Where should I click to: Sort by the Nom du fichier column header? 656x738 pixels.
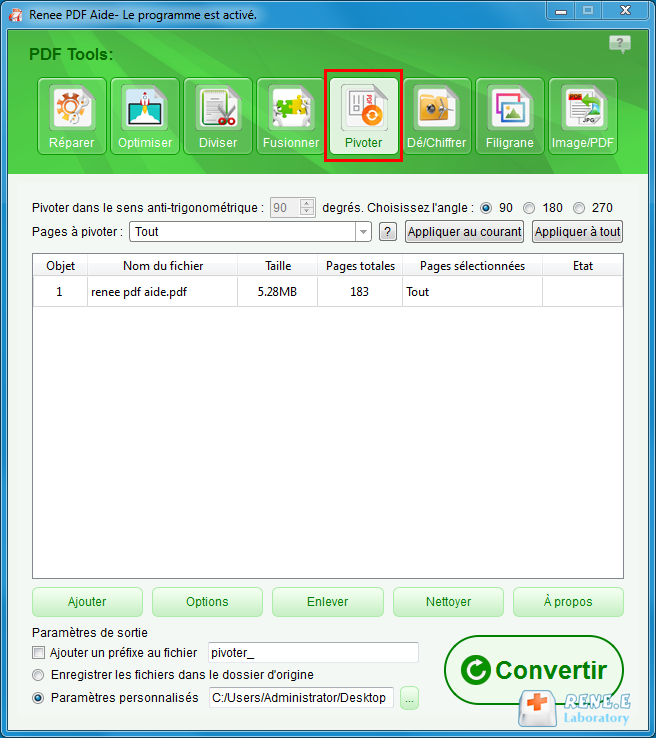pos(163,266)
